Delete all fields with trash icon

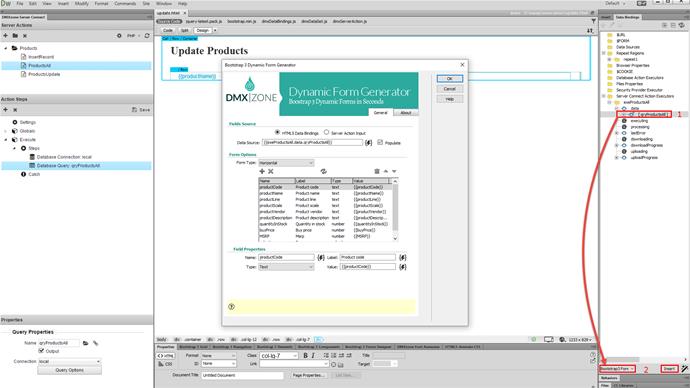tap(377, 172)
